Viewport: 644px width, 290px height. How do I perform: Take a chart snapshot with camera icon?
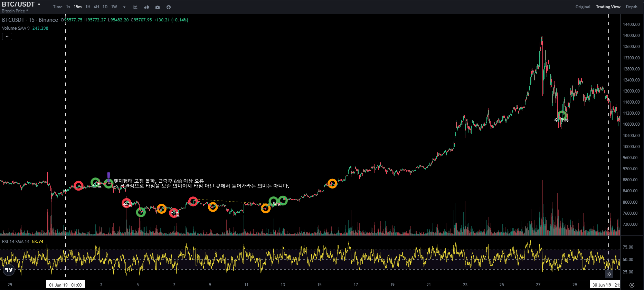click(158, 7)
